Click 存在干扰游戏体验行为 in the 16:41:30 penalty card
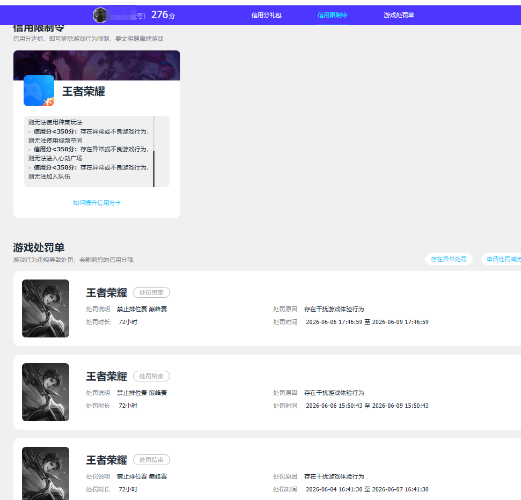Viewport: 521px width, 500px height. [334, 477]
